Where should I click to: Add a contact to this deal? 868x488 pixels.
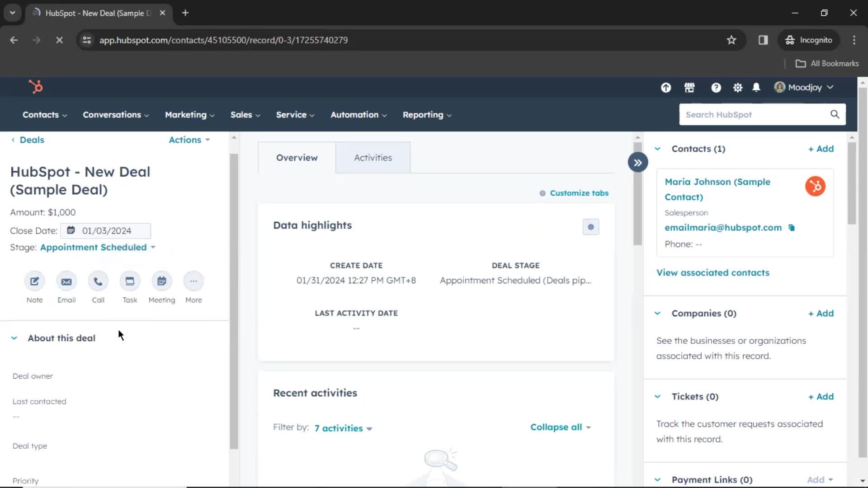coord(821,149)
